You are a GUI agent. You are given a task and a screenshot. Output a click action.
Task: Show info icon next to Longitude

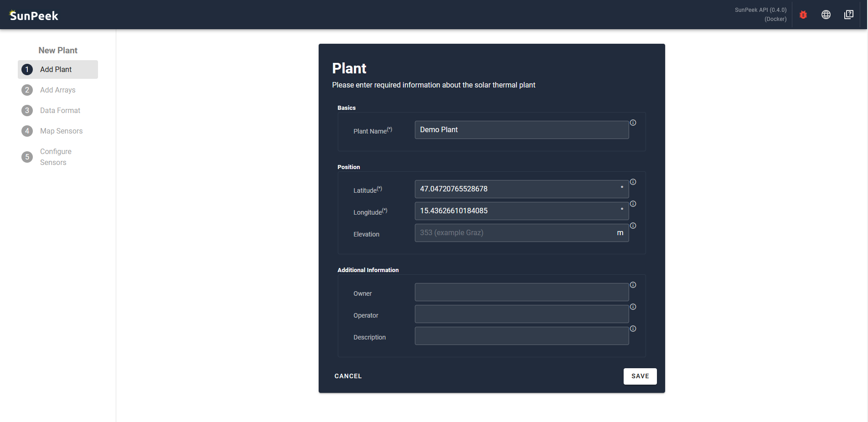(x=633, y=204)
